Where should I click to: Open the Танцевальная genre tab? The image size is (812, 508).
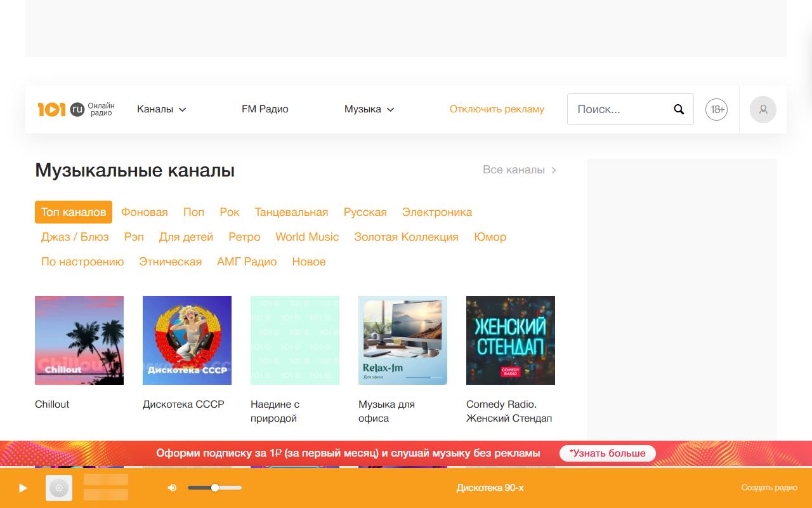tap(291, 212)
